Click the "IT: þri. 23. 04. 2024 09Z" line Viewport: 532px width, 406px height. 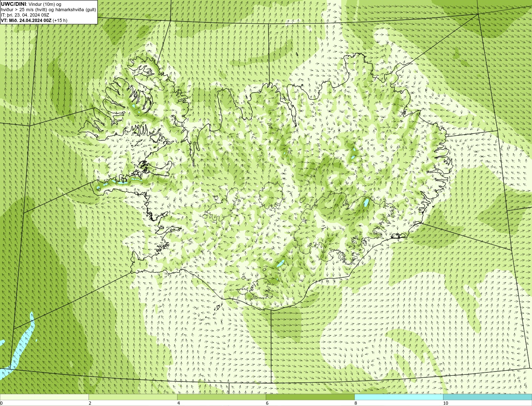click(25, 15)
